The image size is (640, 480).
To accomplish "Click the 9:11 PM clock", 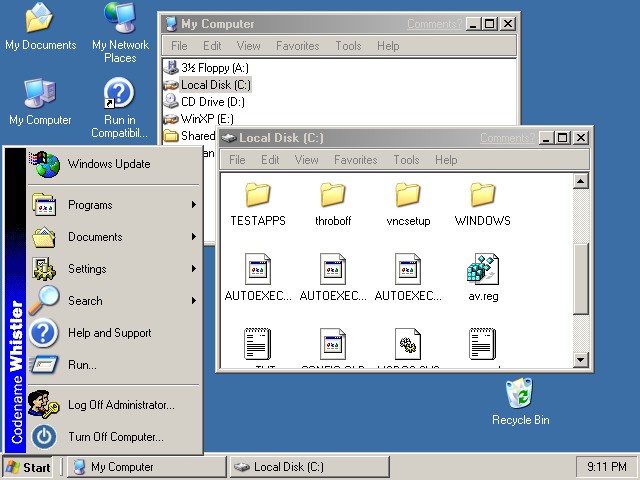I will (x=607, y=467).
